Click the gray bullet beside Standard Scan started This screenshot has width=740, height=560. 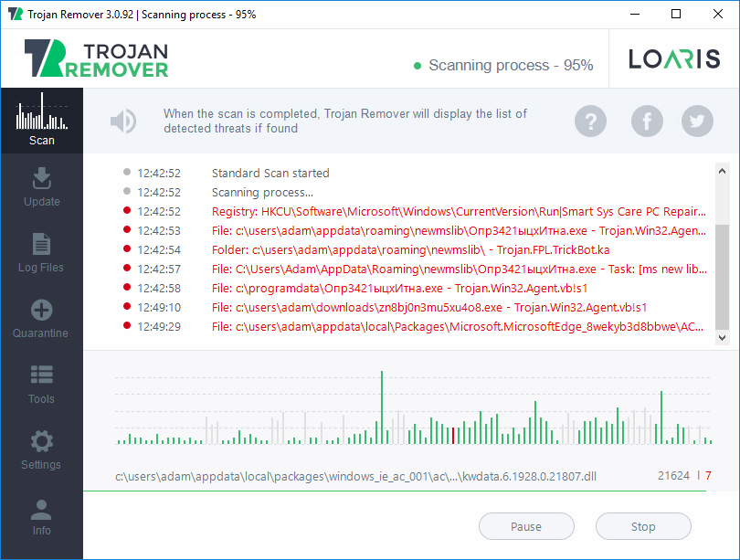tap(126, 172)
